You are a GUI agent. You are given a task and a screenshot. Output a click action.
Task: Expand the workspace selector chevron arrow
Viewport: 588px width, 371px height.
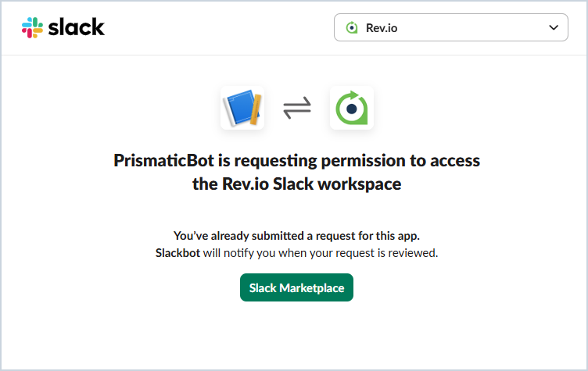coord(554,28)
